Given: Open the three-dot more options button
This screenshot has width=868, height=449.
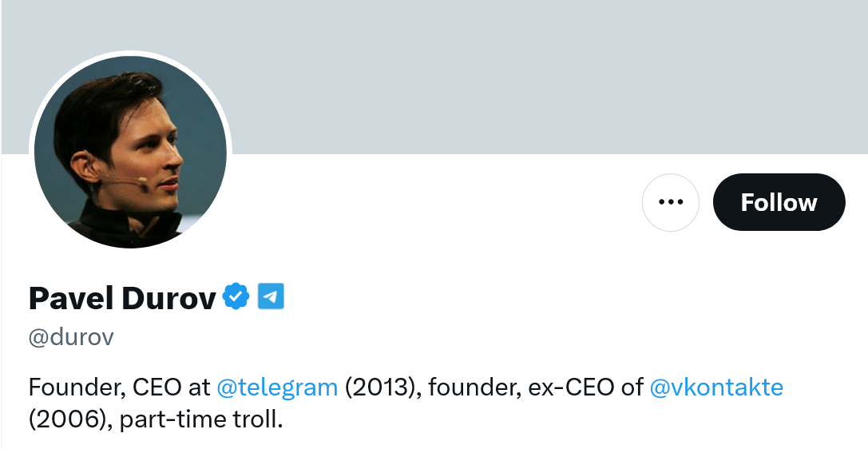Looking at the screenshot, I should click(x=671, y=203).
